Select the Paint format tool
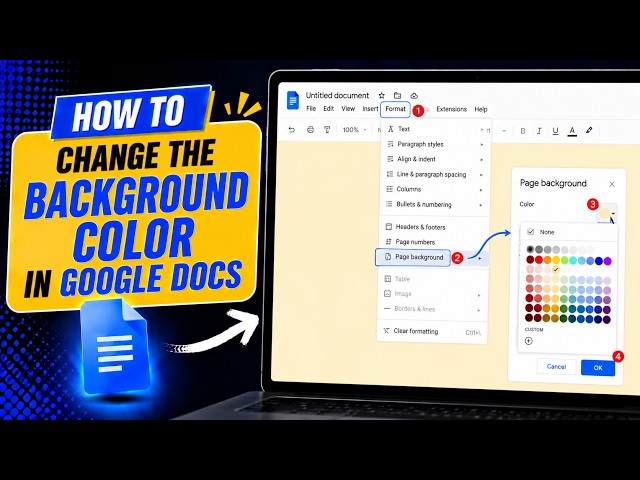This screenshot has height=480, width=640. 327,130
